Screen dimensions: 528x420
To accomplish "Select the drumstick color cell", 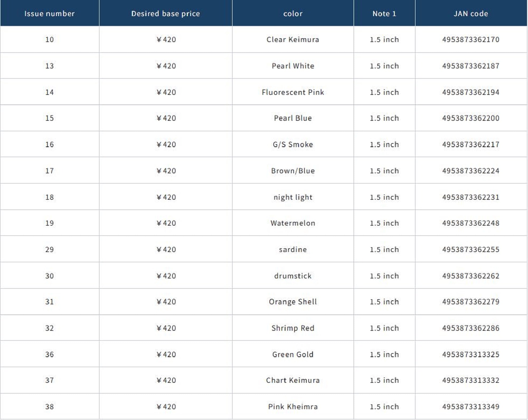I will [293, 276].
